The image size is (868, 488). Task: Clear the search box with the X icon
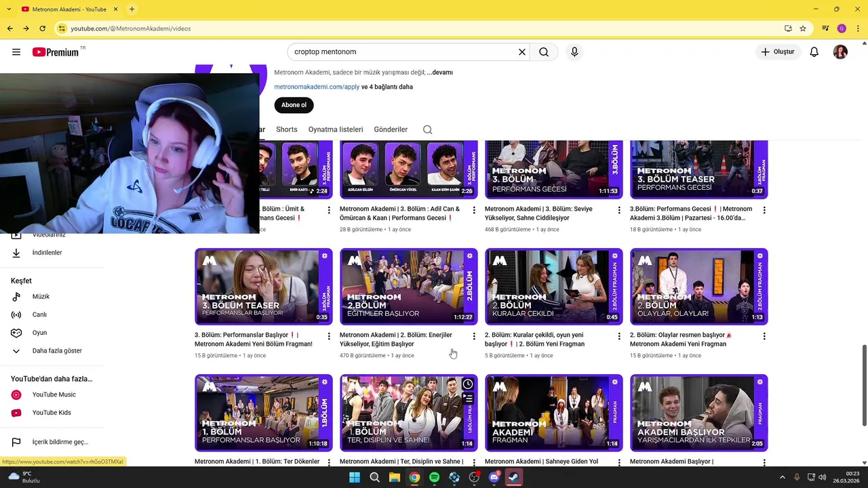[x=522, y=52]
